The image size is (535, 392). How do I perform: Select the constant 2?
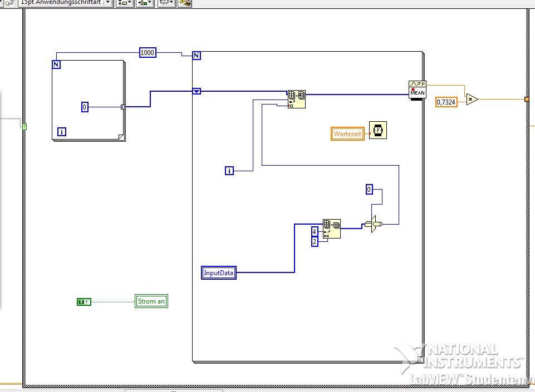(315, 242)
